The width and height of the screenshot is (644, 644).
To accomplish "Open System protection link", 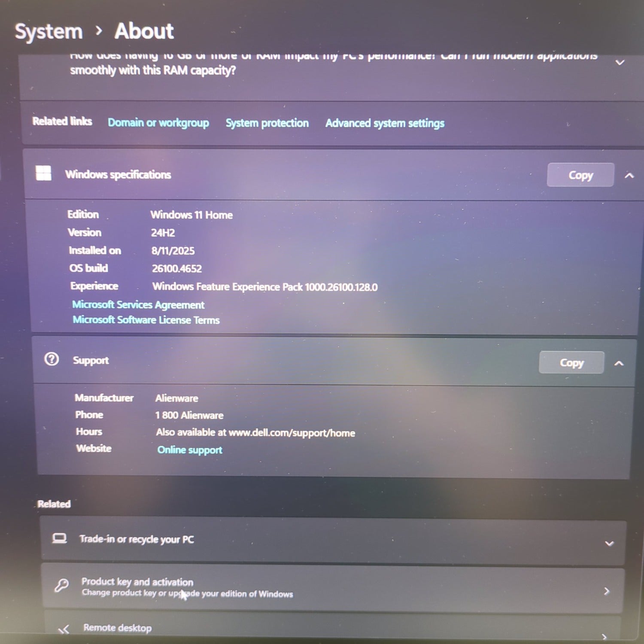I will click(x=267, y=123).
